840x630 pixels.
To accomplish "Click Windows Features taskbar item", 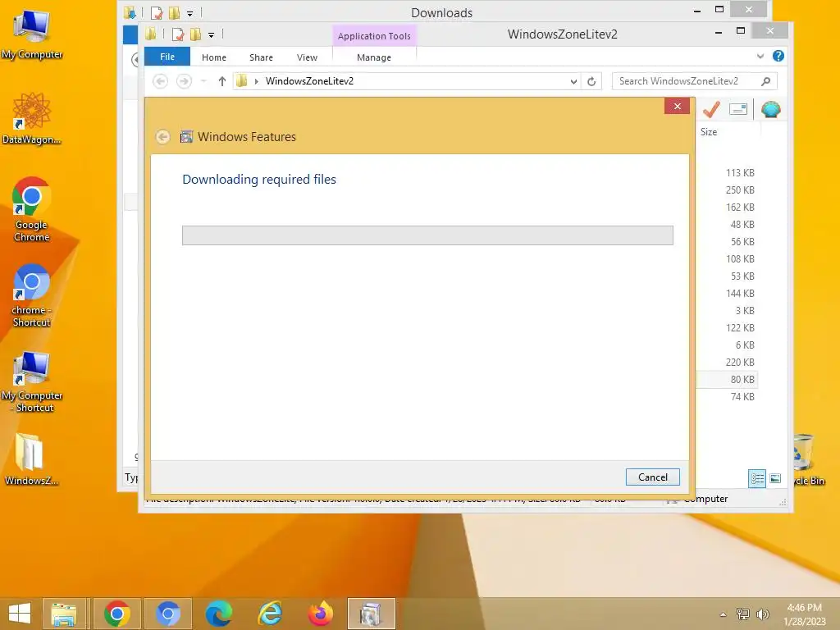I will (x=372, y=614).
